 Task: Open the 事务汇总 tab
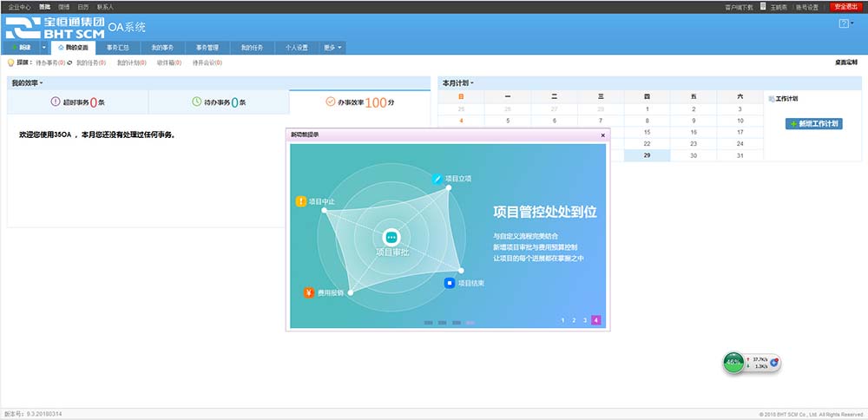point(118,48)
